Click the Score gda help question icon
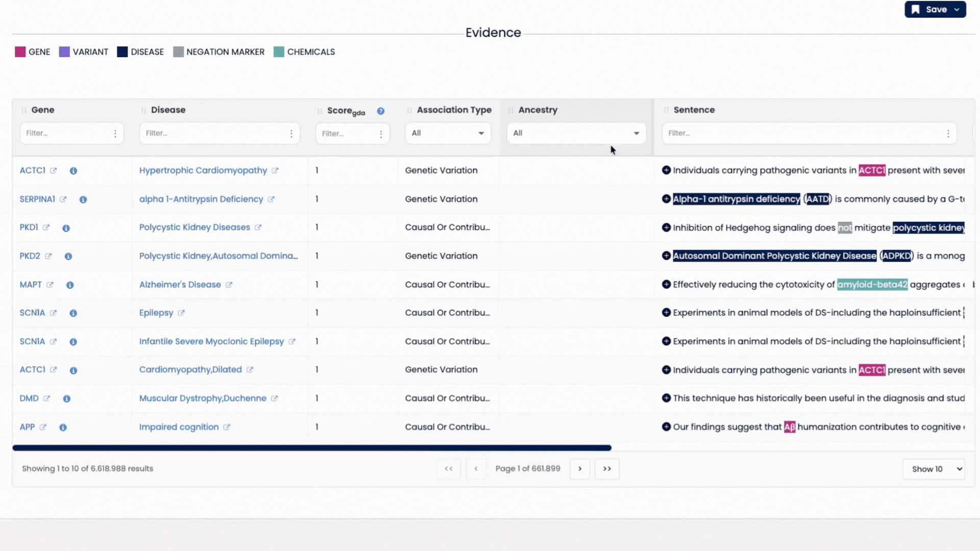 [381, 111]
